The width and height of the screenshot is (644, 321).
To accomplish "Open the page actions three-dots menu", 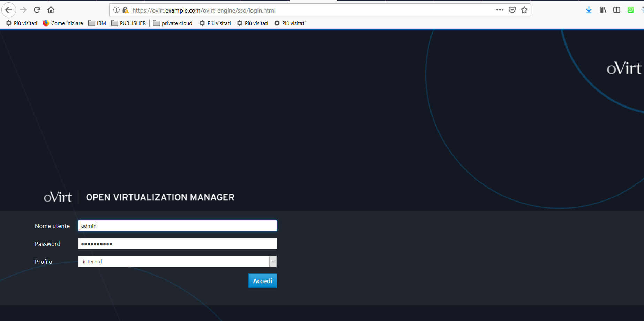I will (x=500, y=10).
